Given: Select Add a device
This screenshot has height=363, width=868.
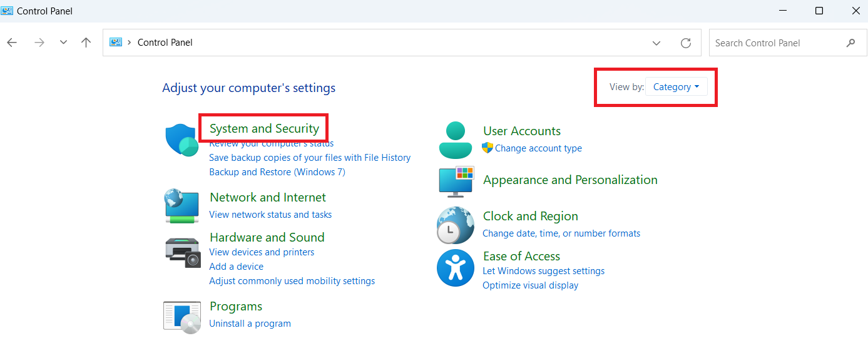Looking at the screenshot, I should (237, 267).
